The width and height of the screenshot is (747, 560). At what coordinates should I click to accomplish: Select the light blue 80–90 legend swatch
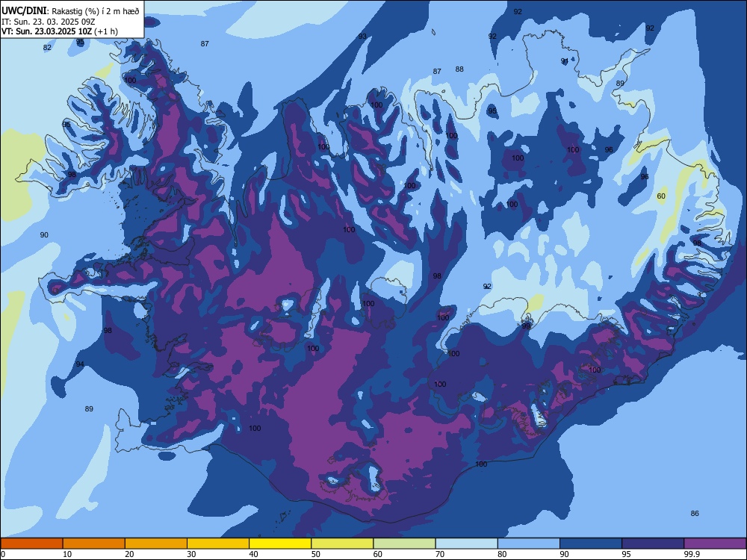tap(529, 544)
